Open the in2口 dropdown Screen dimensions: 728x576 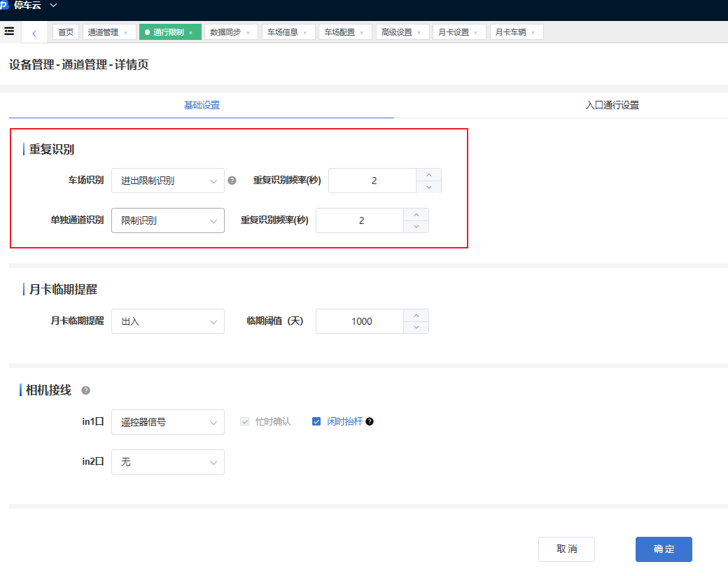[168, 462]
